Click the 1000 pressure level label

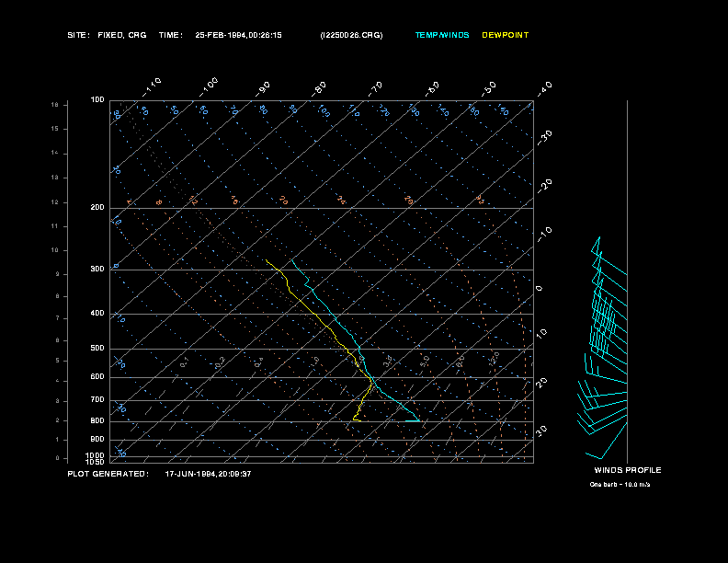point(96,455)
